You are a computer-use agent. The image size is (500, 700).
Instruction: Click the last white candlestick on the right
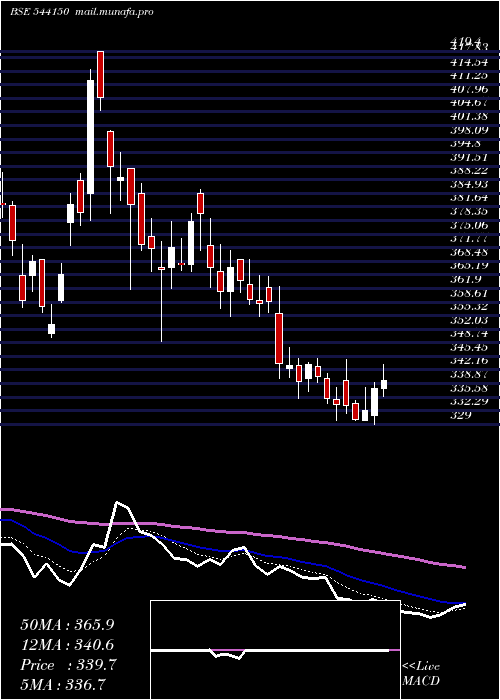click(x=384, y=384)
